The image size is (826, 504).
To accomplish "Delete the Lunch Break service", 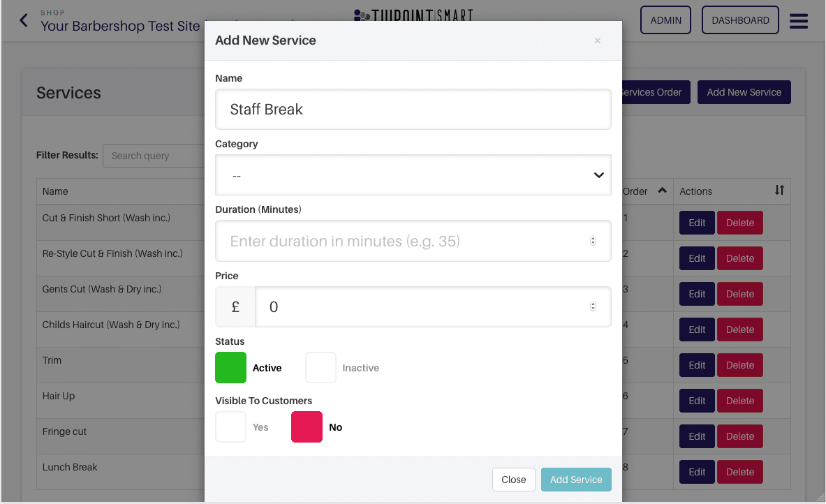I will (x=739, y=472).
